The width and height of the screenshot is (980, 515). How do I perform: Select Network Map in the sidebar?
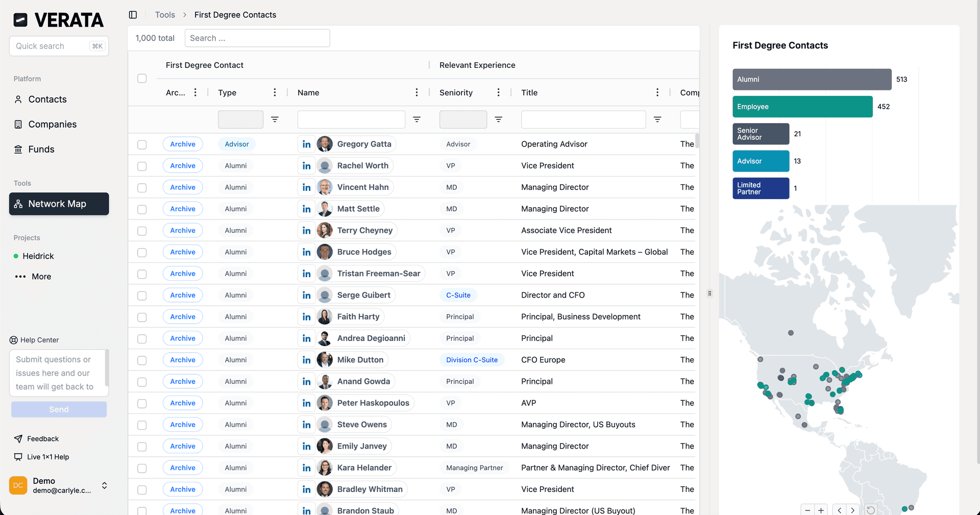(59, 204)
